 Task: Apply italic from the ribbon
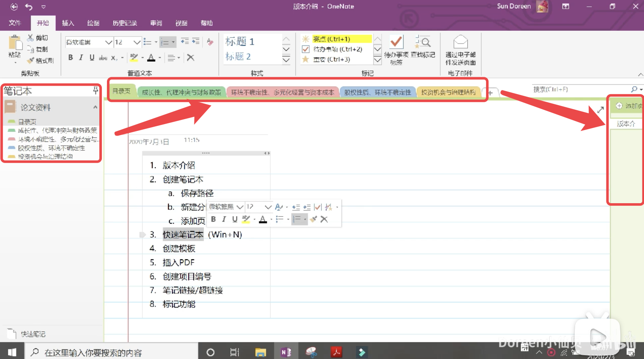[x=81, y=57]
